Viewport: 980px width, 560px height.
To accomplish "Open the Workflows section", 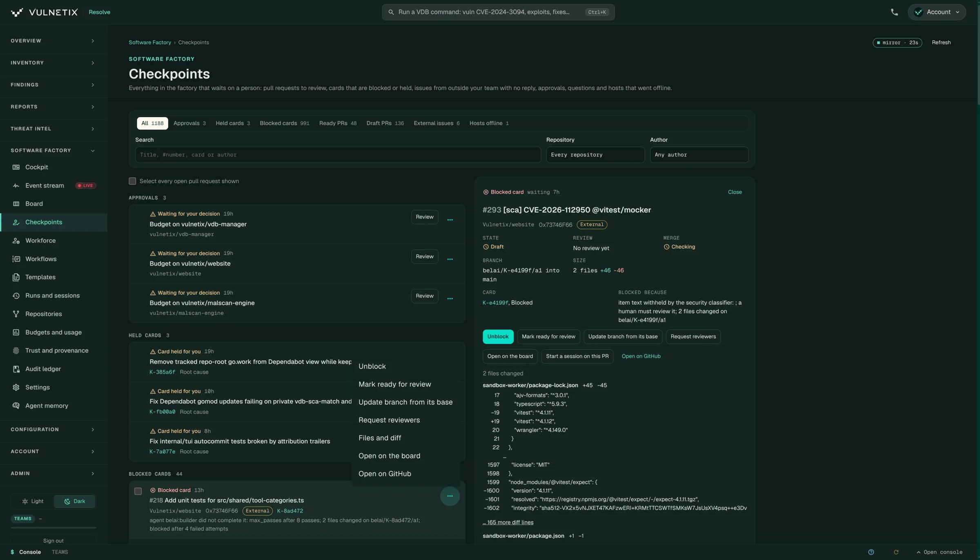I will 53,259.
